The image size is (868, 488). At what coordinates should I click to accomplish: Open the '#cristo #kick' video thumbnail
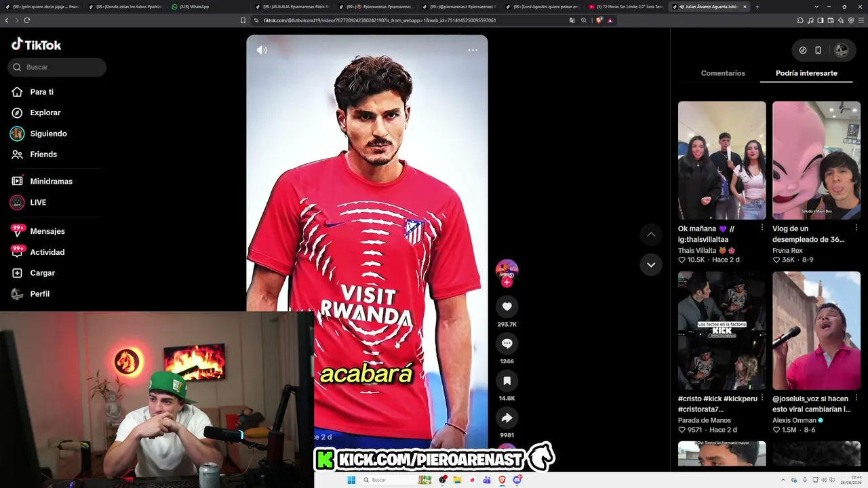[x=722, y=331]
